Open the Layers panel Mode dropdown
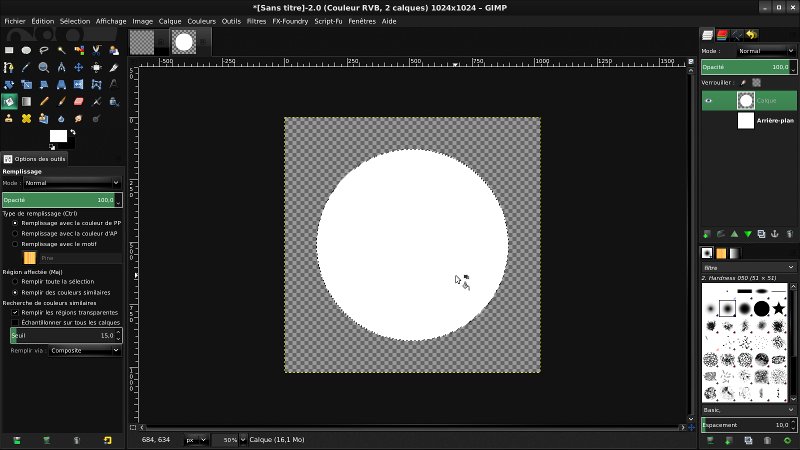The width and height of the screenshot is (800, 450). (x=766, y=51)
